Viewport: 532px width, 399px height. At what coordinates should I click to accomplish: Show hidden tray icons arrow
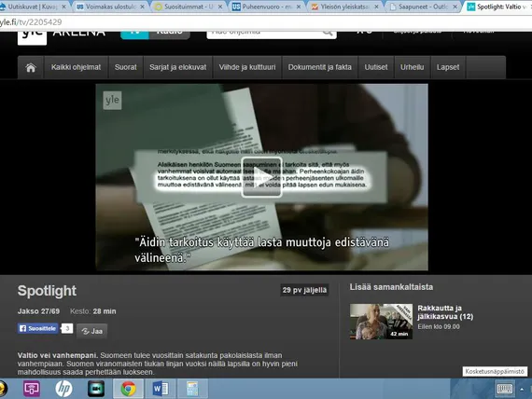[522, 389]
